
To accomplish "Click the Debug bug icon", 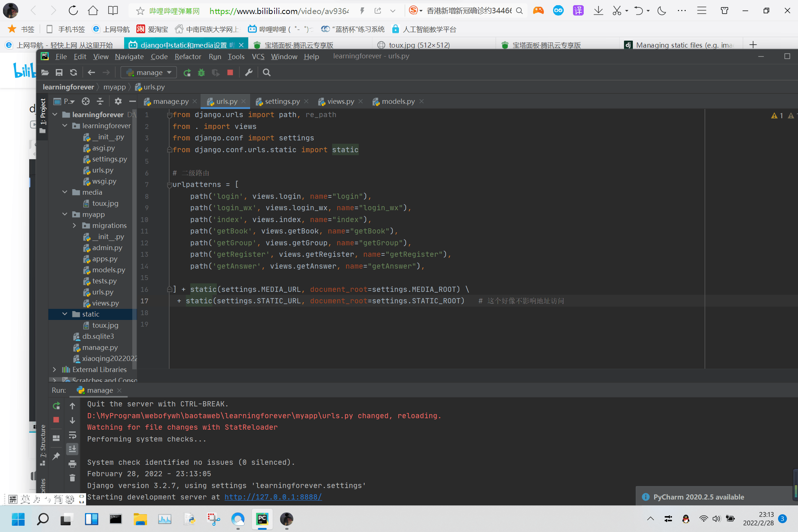I will (201, 72).
